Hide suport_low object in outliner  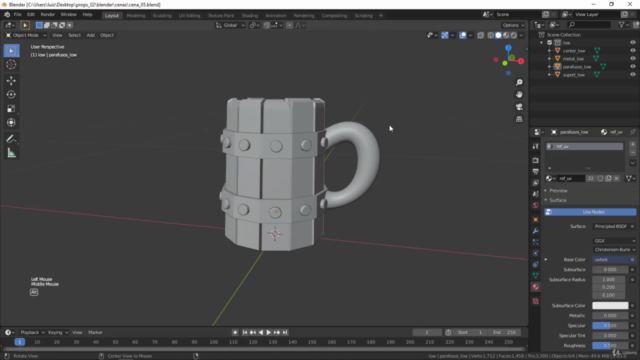[633, 75]
